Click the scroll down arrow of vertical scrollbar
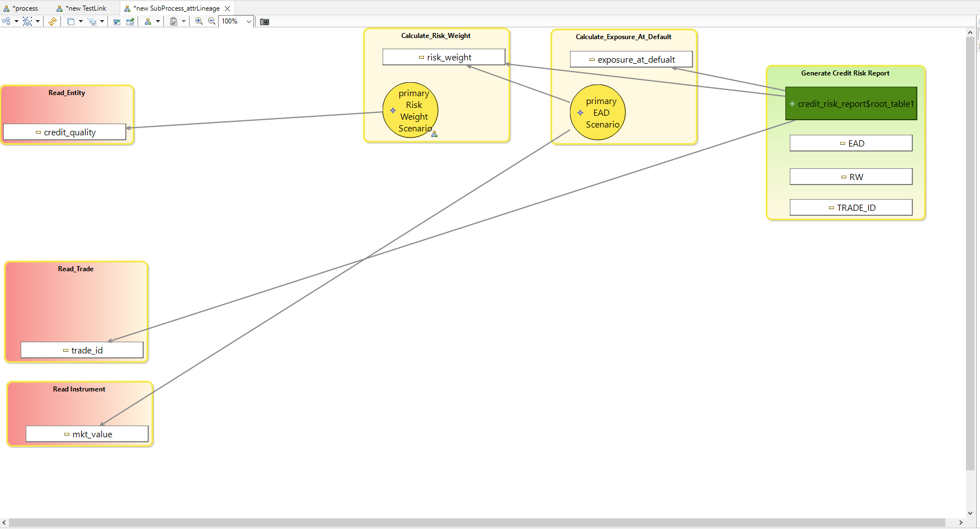980x529 pixels. (x=970, y=513)
